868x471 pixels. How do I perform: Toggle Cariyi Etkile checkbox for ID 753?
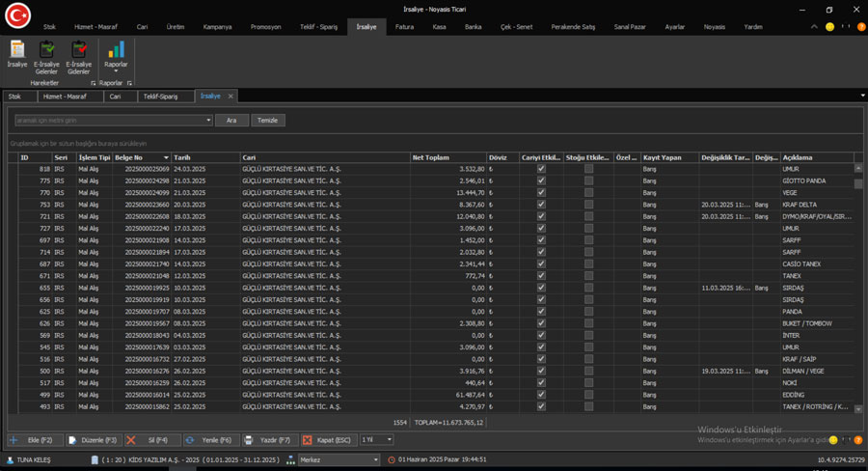(x=541, y=205)
